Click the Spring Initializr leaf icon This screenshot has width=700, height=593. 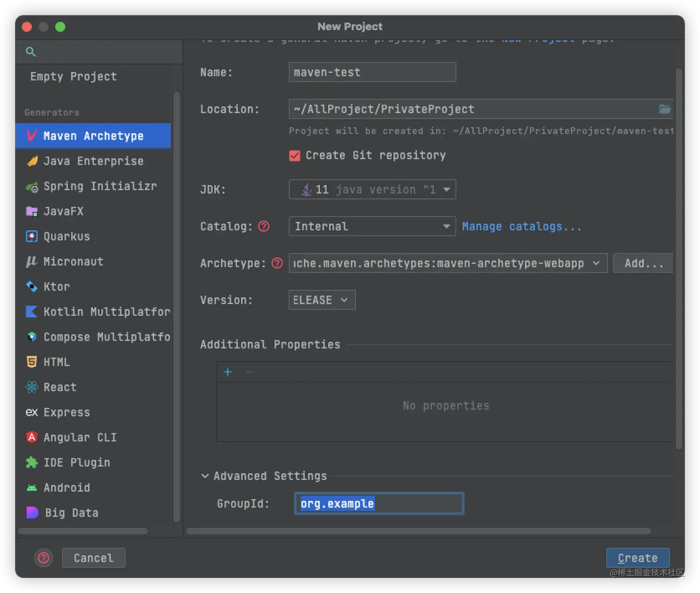pos(32,187)
